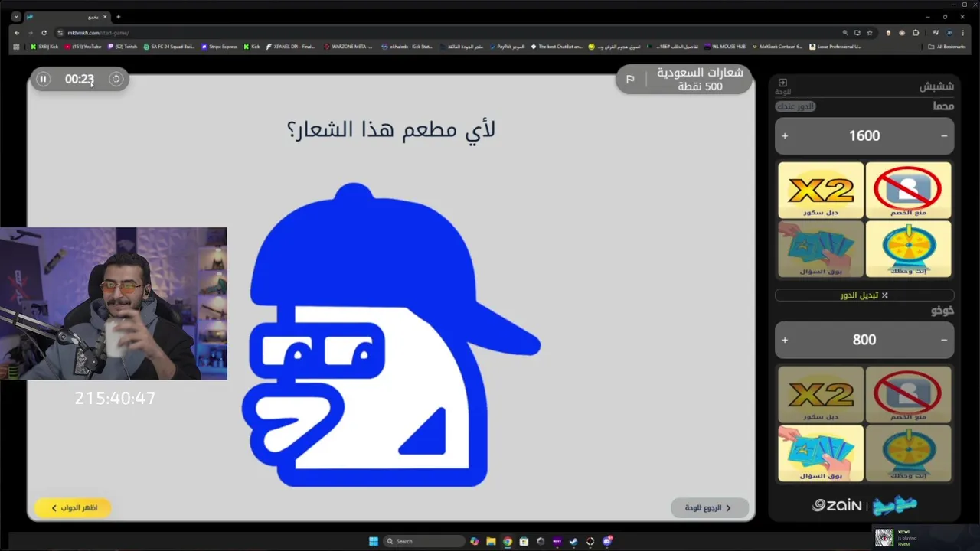Viewport: 980px width, 551px height.
Task: Use بوق السؤال card for team خوخو
Action: pyautogui.click(x=821, y=453)
